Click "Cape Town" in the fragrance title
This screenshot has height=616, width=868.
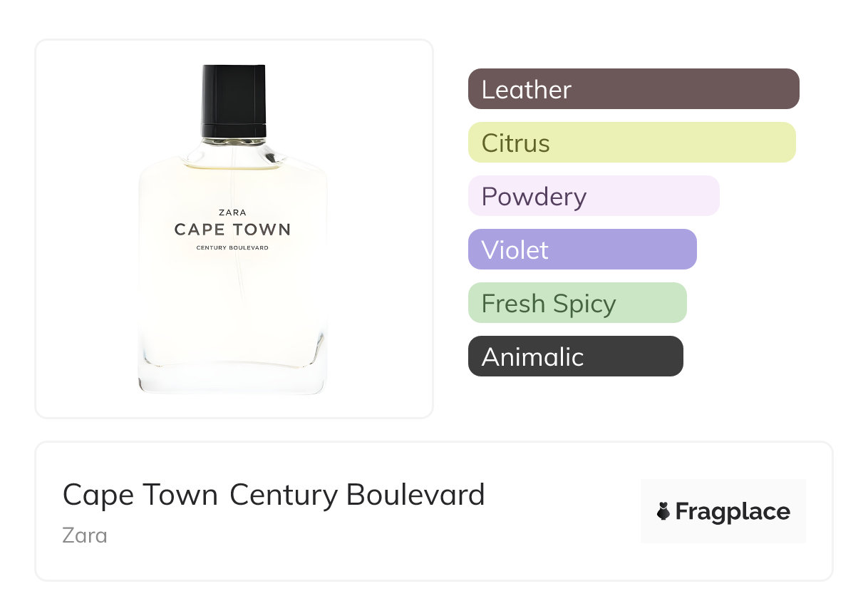[x=140, y=495]
